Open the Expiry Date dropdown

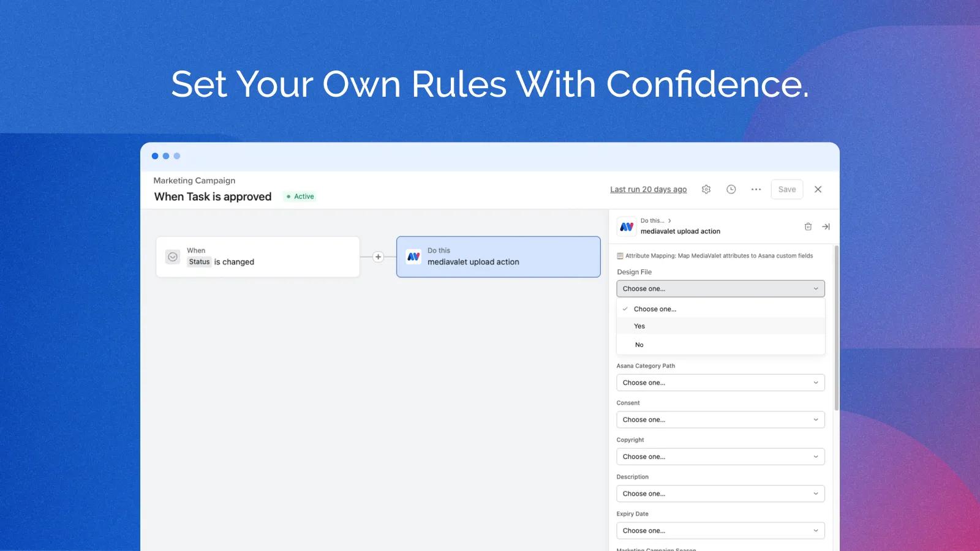click(720, 531)
